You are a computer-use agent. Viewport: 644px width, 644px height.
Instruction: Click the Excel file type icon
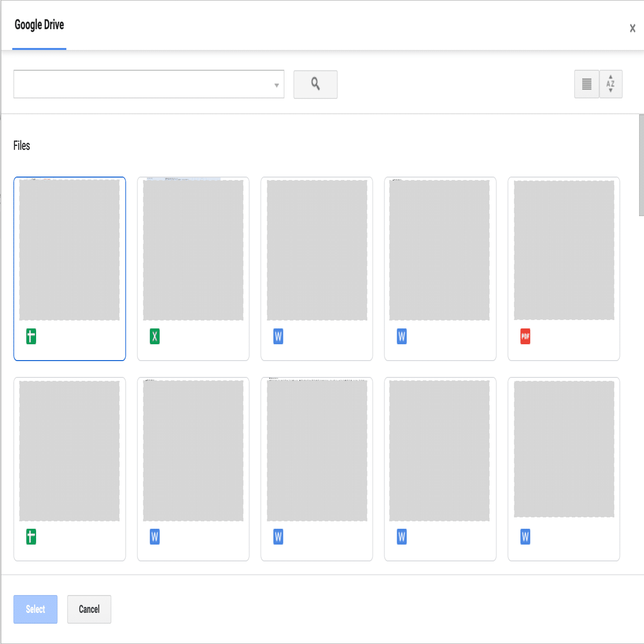pos(155,337)
